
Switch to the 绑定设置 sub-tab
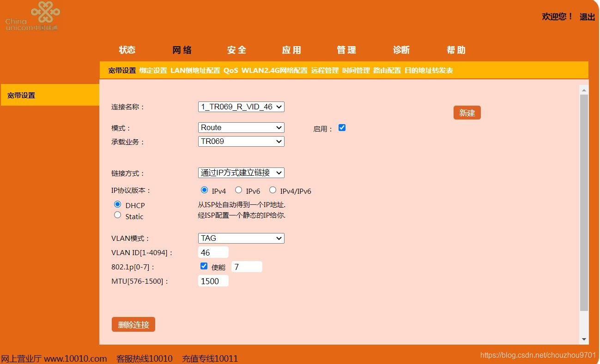(x=153, y=71)
